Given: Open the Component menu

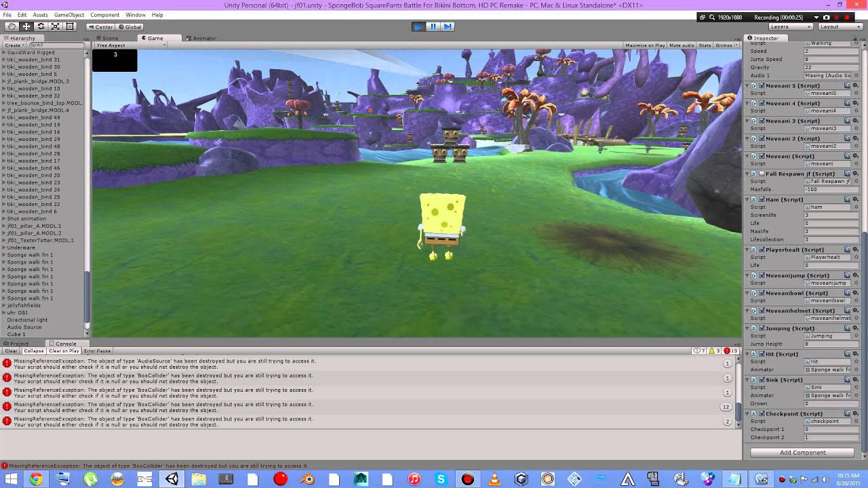Looking at the screenshot, I should click(x=104, y=14).
